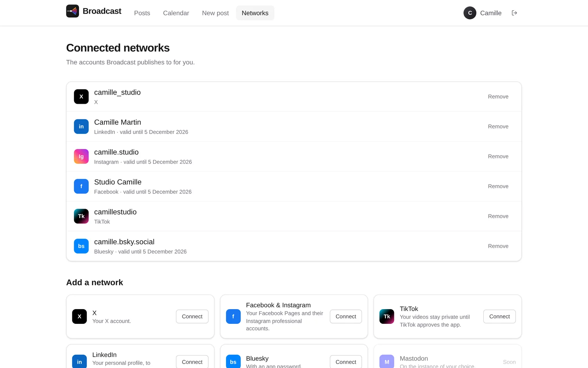The height and width of the screenshot is (368, 588).
Task: Click the Broadcast logo icon
Action: [72, 11]
